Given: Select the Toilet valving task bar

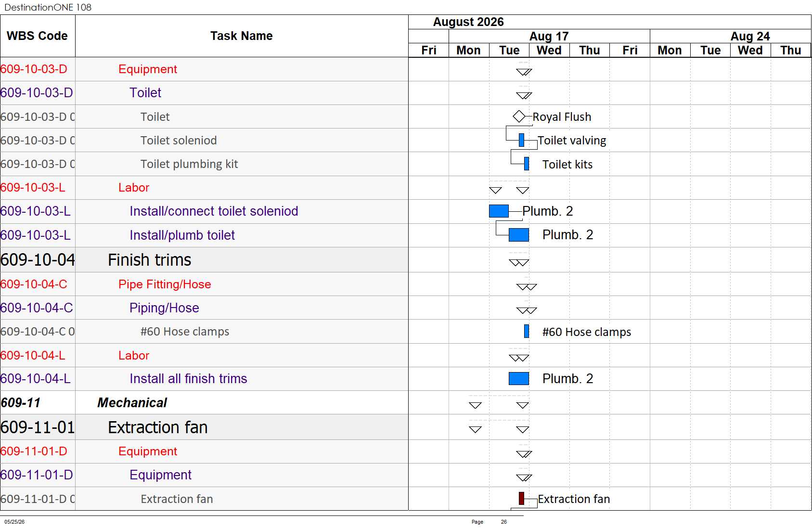Looking at the screenshot, I should point(521,140).
